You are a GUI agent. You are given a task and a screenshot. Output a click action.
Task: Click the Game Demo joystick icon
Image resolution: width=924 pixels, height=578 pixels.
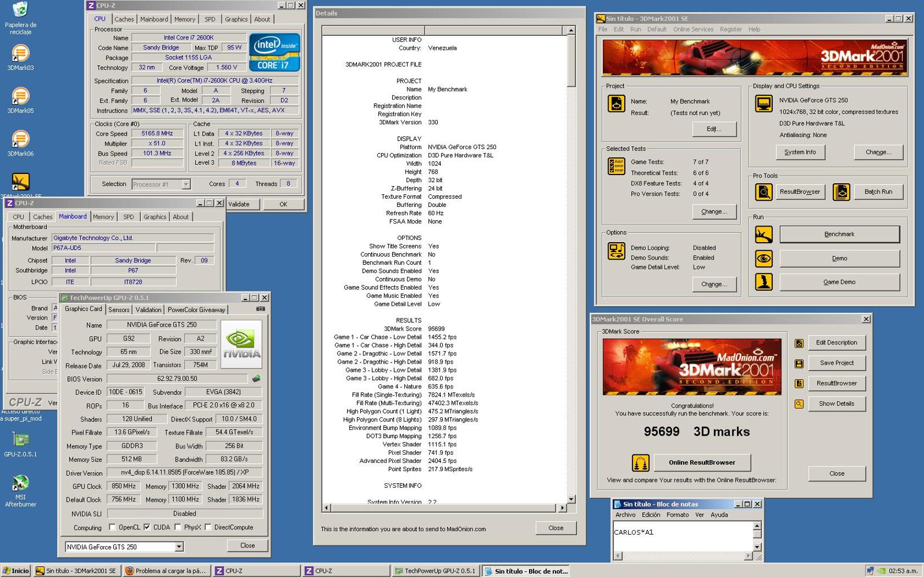click(764, 282)
